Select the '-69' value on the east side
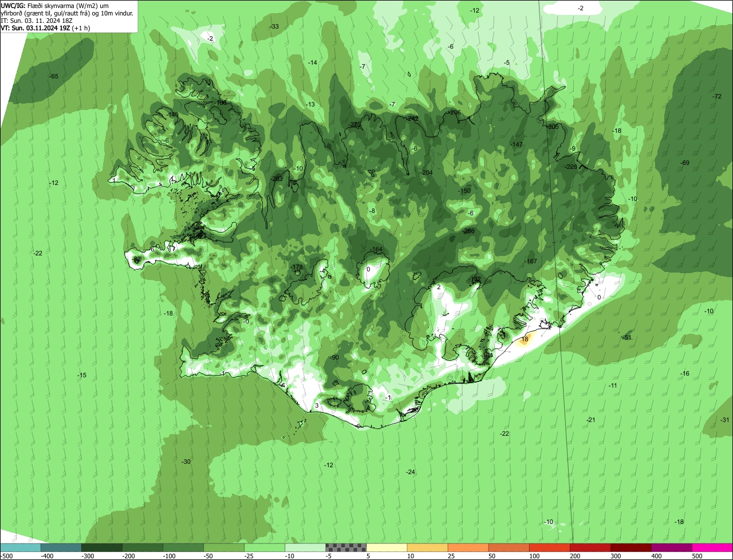Screen dimensions: 733x560 click(x=685, y=163)
